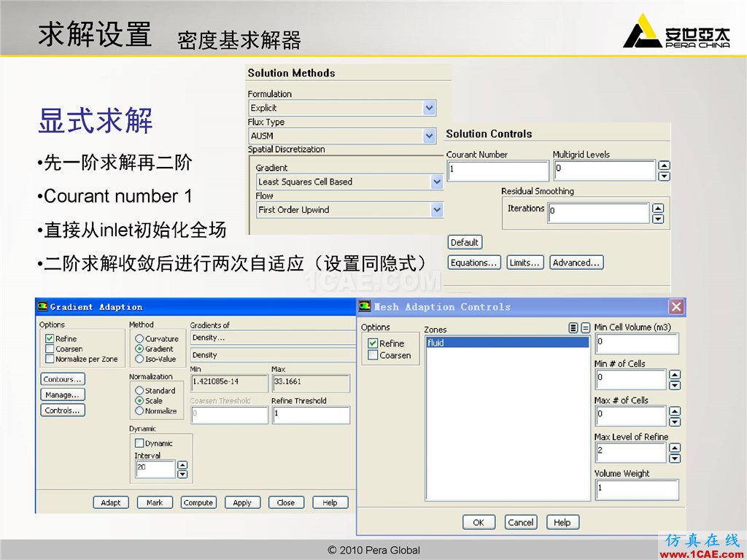Select Curvature method radio button
747x560 pixels.
(139, 338)
